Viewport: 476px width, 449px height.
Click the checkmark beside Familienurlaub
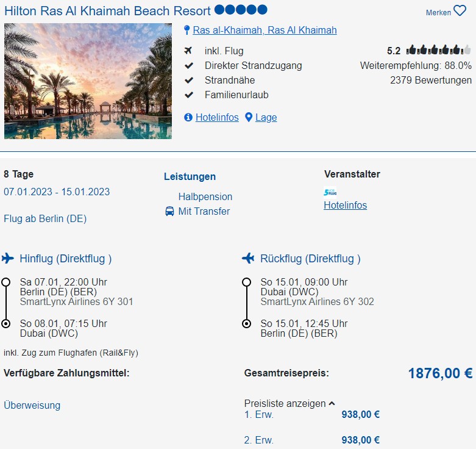coord(189,95)
